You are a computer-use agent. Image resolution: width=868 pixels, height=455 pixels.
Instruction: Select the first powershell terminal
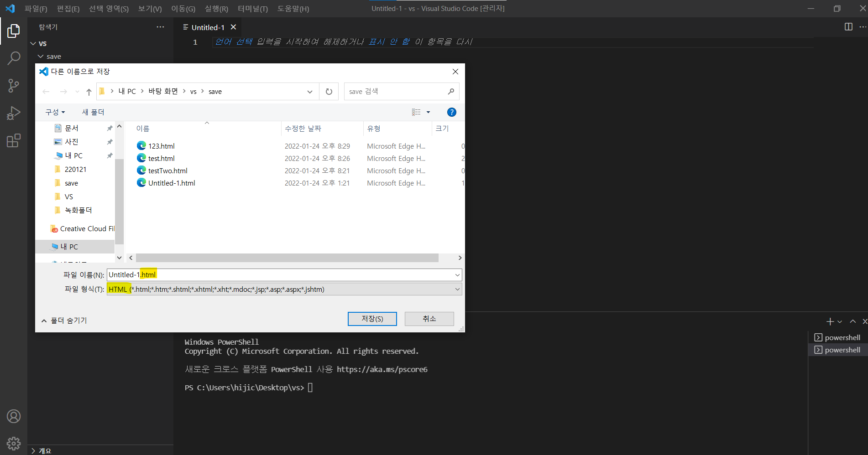[838, 337]
